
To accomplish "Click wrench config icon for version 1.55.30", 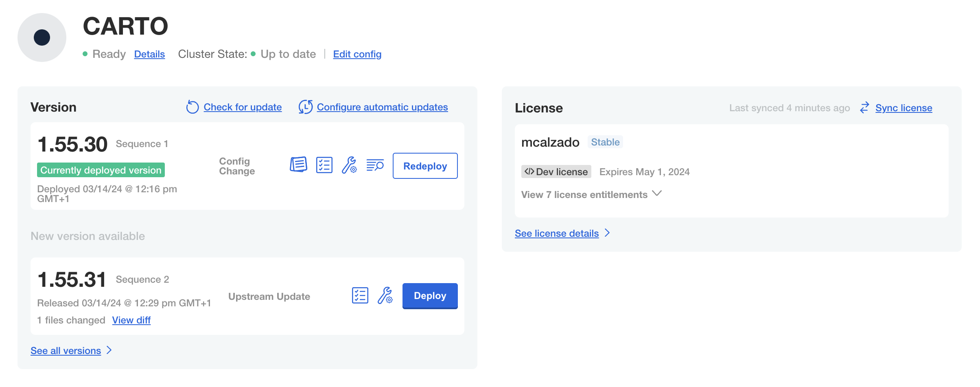I will 349,165.
